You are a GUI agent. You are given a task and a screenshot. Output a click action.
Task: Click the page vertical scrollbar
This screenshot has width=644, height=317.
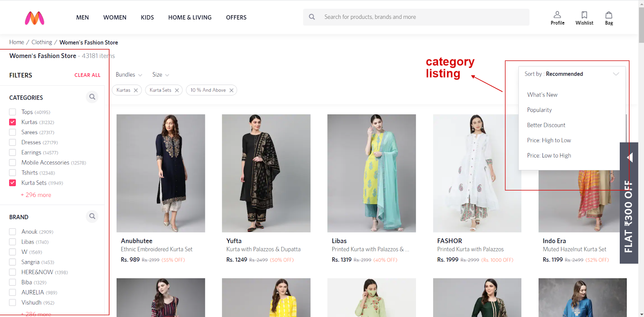pos(641,24)
